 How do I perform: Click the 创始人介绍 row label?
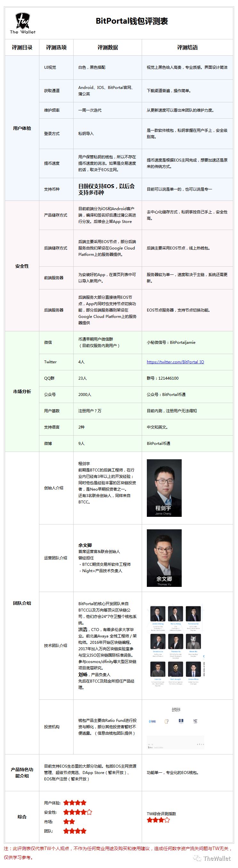(54, 488)
